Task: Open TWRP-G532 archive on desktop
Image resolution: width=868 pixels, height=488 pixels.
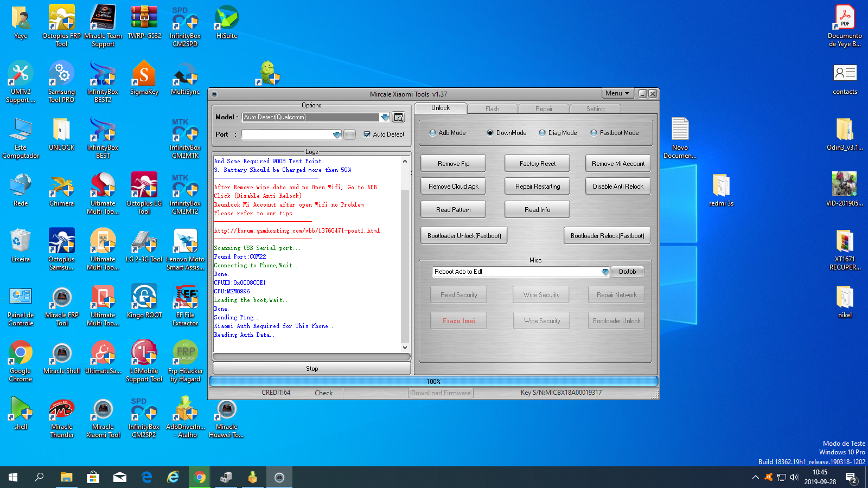Action: (144, 22)
